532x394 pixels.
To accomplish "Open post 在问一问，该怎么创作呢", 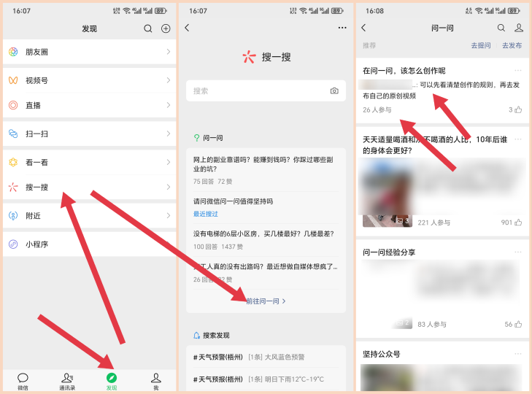I will [x=404, y=71].
